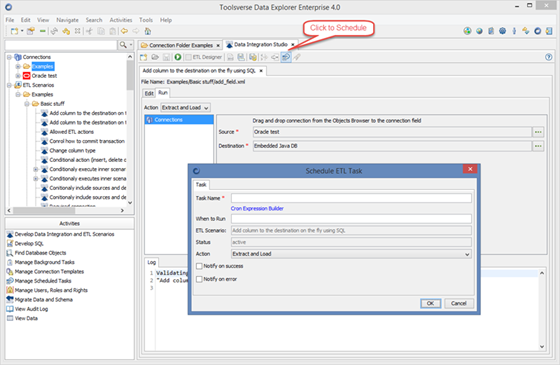
Task: Click the log panel vertical scrollbar
Action: pos(542,310)
